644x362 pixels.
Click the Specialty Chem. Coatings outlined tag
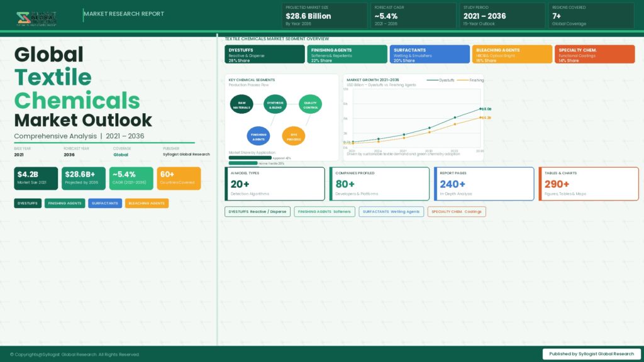point(457,212)
